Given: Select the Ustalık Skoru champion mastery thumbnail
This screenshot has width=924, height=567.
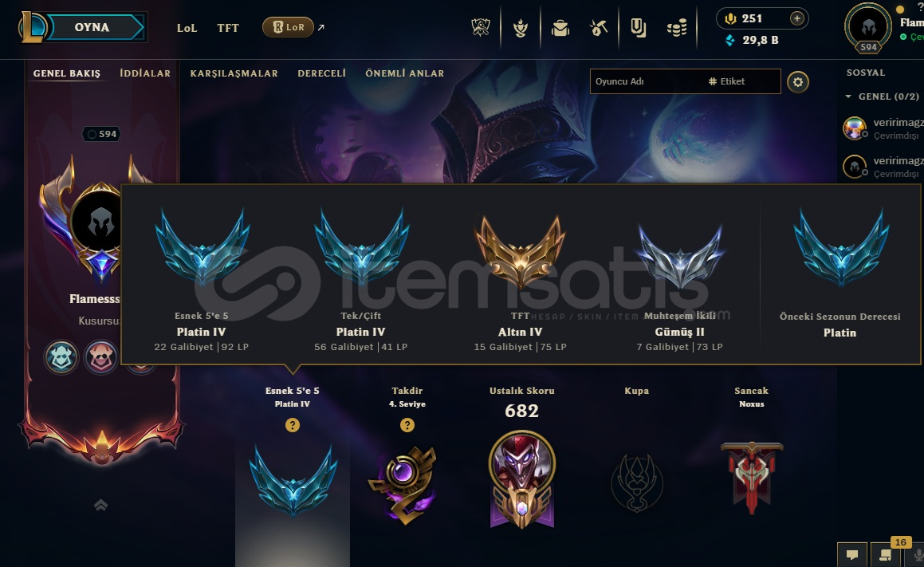Looking at the screenshot, I should click(x=521, y=478).
